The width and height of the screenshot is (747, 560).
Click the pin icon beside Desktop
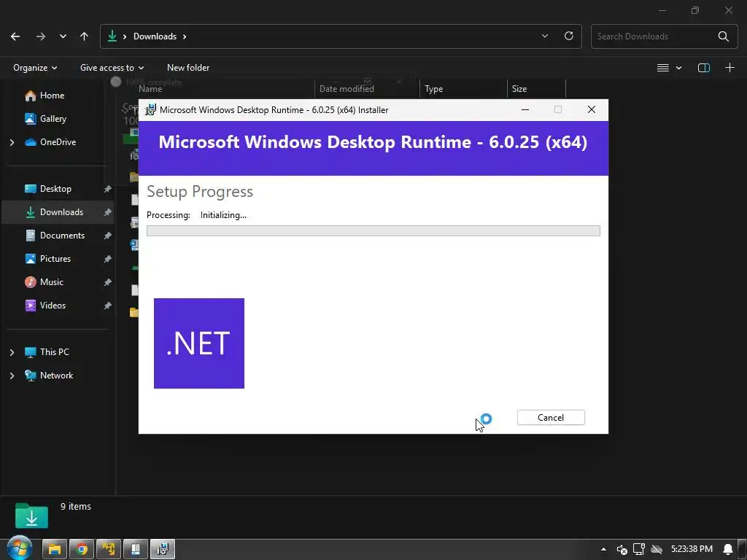coord(108,189)
